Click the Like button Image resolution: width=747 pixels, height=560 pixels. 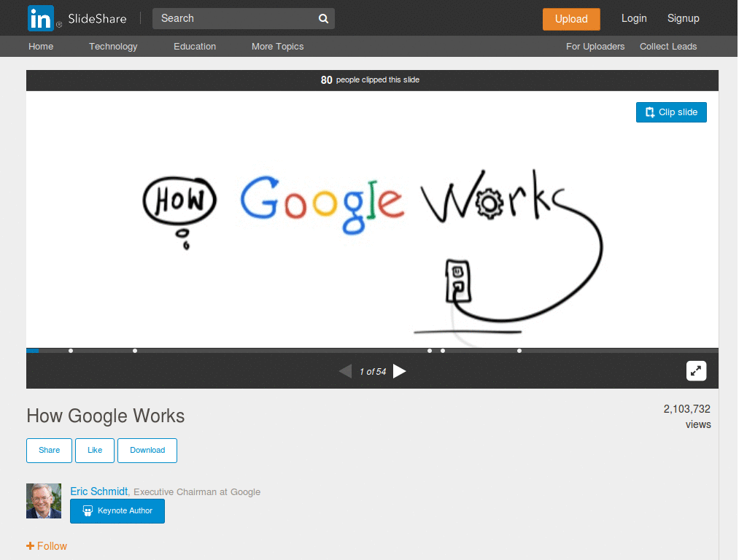pos(95,451)
